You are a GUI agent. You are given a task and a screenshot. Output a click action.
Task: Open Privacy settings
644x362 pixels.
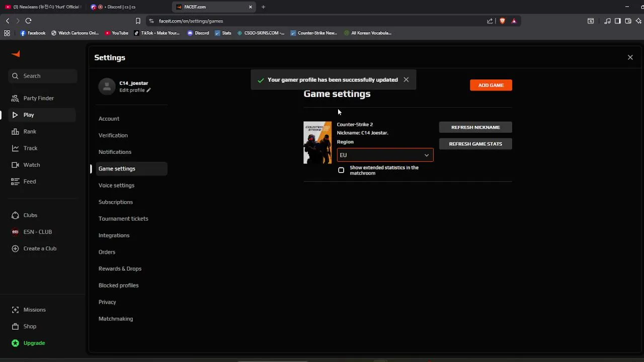point(107,302)
